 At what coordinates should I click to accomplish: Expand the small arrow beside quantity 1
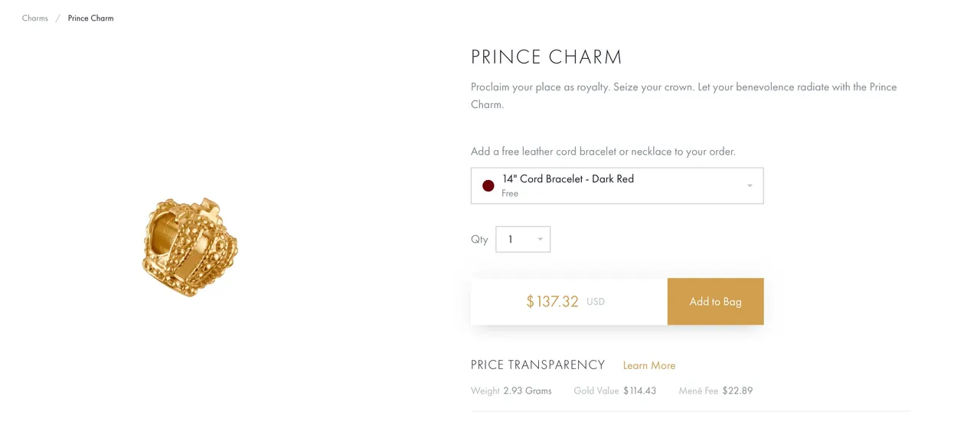(541, 240)
